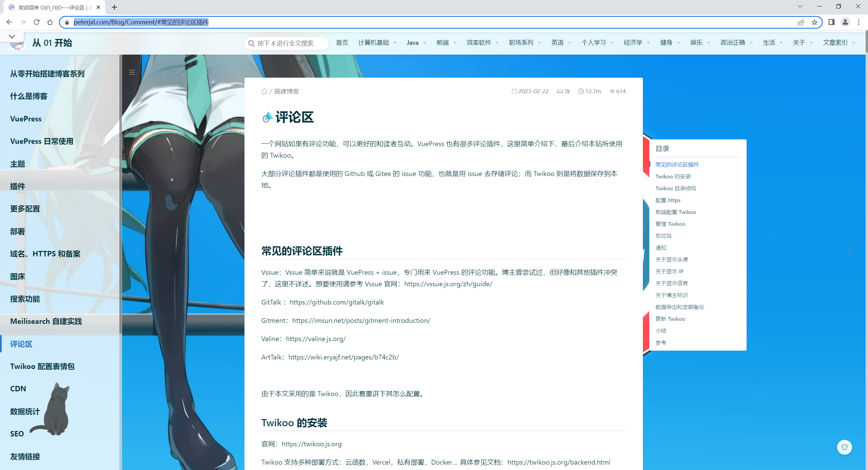Open the valine.js.org link
The height and width of the screenshot is (470, 868).
point(316,339)
